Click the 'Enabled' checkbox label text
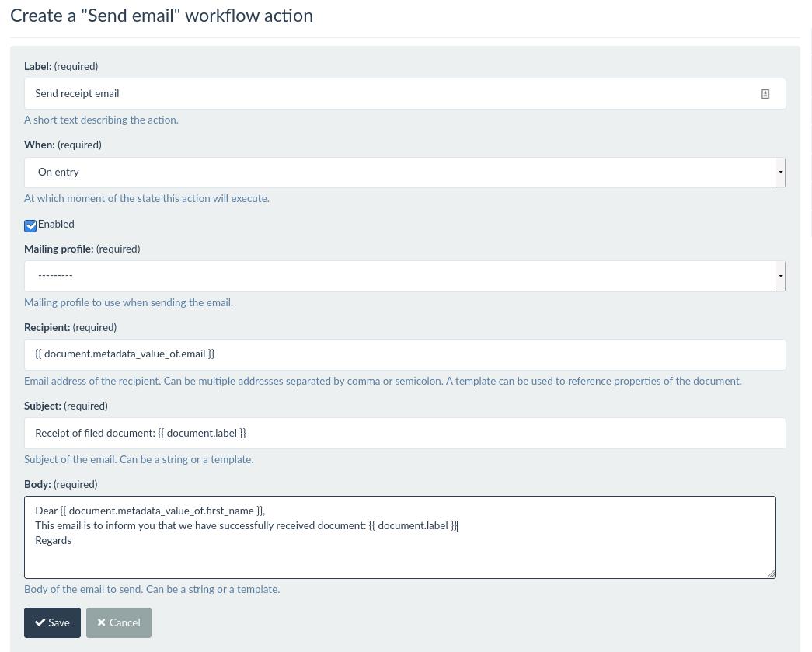This screenshot has height=652, width=812. coord(56,225)
